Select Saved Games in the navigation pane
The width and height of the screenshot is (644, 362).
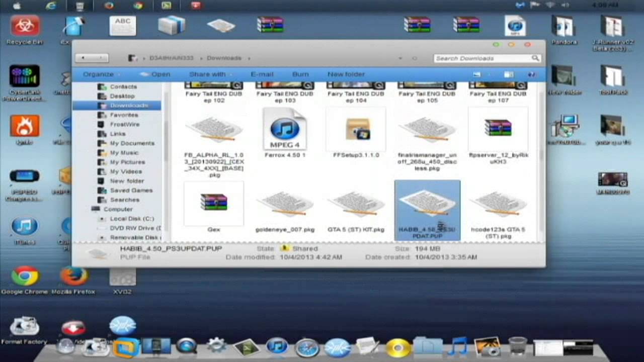point(131,191)
